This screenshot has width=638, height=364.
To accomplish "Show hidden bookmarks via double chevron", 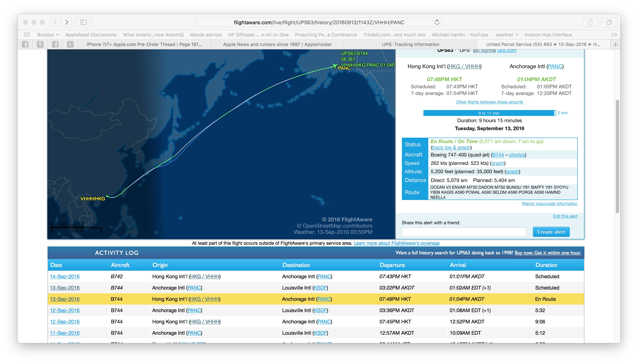I will click(x=614, y=35).
